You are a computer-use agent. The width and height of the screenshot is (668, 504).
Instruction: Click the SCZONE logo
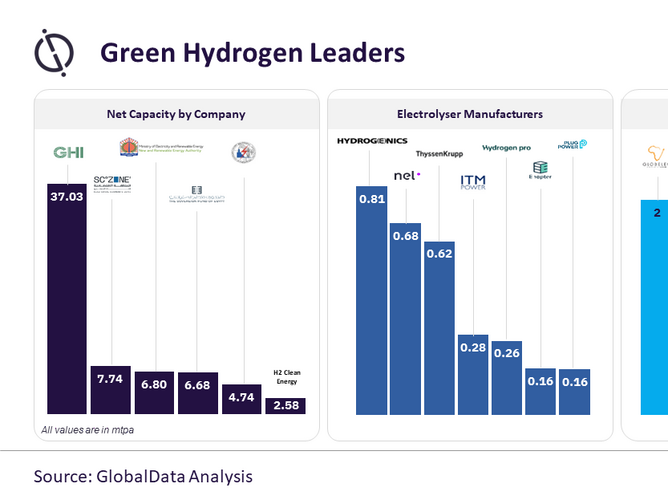pos(112,184)
